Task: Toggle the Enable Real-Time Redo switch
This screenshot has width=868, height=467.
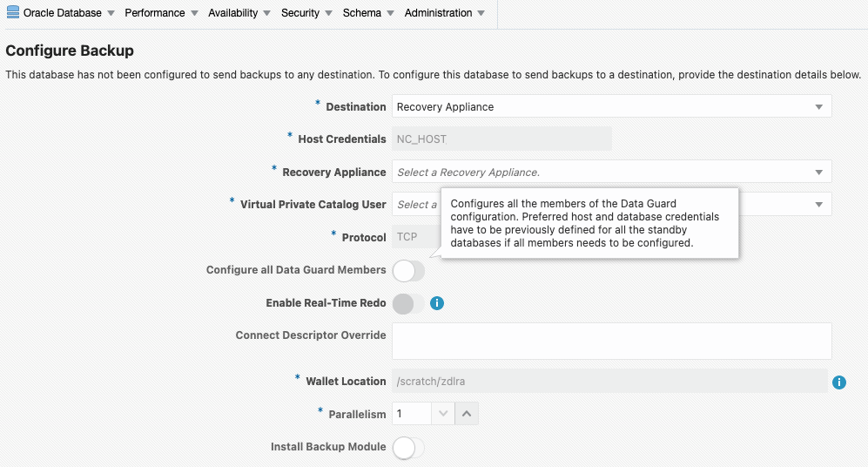Action: coord(408,303)
